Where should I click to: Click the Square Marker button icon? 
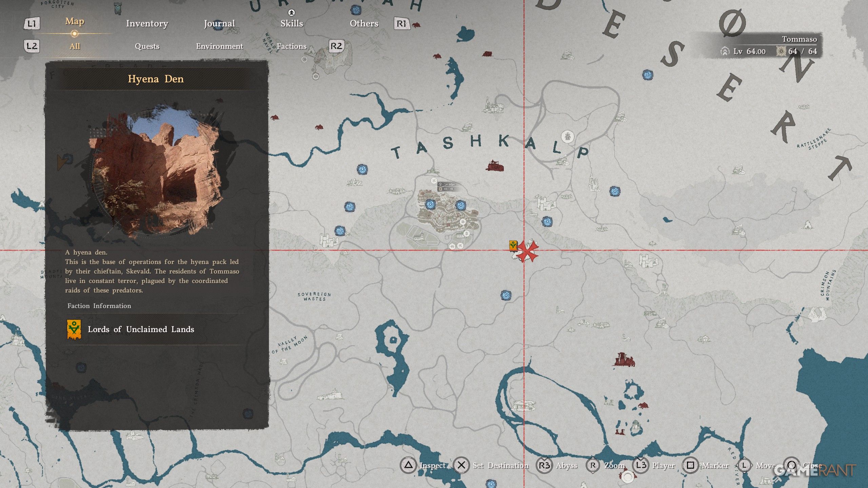coord(690,465)
